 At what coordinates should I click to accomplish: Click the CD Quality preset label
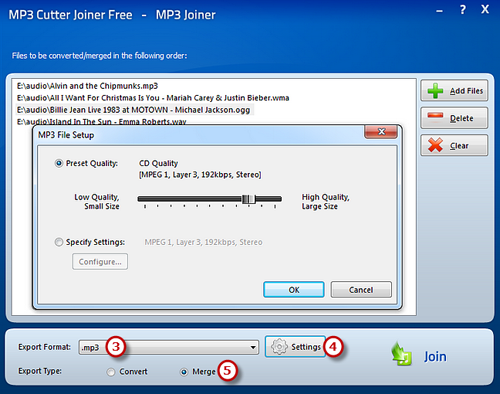coord(158,163)
